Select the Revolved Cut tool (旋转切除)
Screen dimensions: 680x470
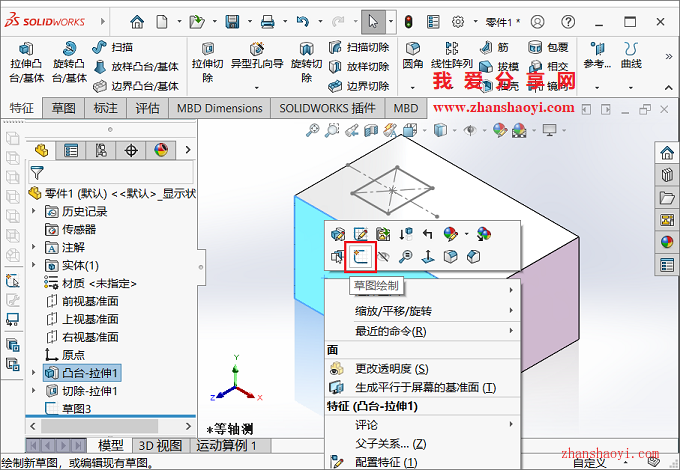pyautogui.click(x=307, y=63)
